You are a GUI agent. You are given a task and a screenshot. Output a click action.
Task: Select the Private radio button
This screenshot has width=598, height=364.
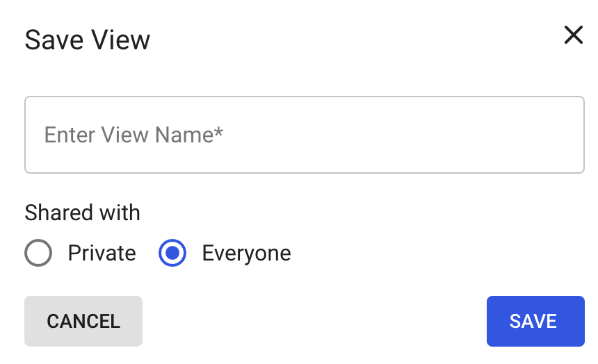(x=38, y=253)
